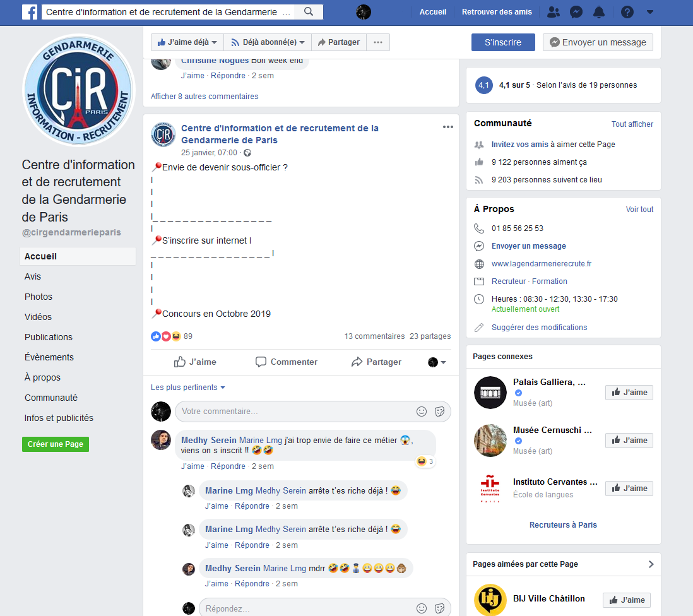693x616 pixels.
Task: Open the help question mark icon
Action: (x=627, y=12)
